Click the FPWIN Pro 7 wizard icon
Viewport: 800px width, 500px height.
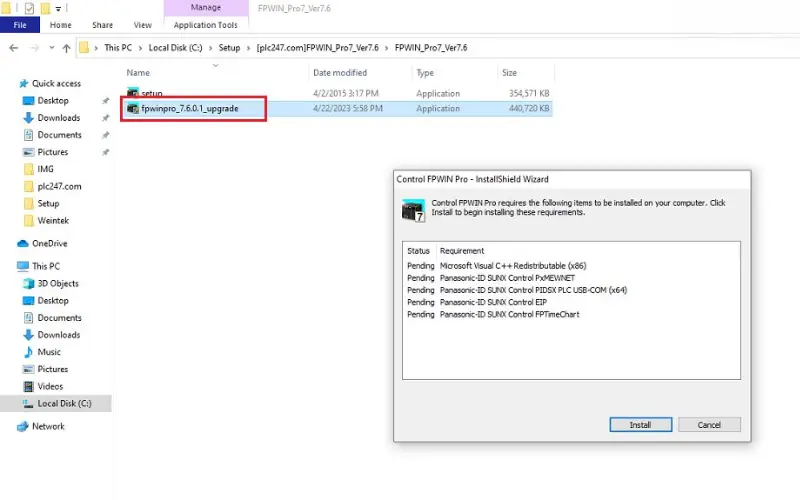[x=413, y=210]
